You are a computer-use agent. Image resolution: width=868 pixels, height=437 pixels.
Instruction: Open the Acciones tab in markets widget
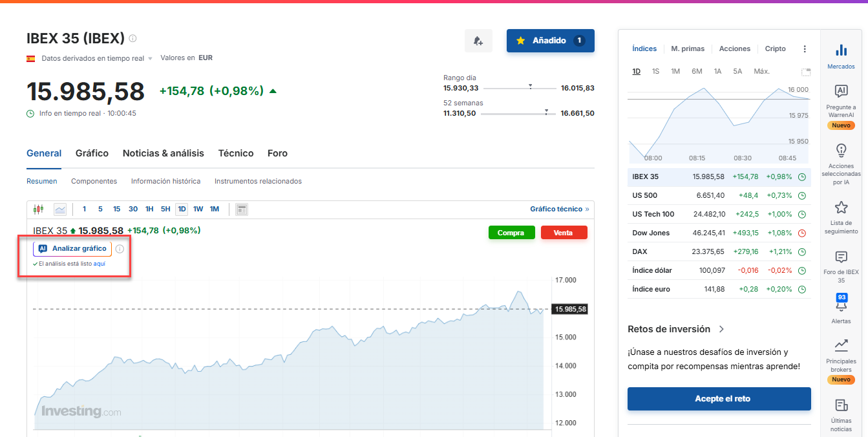pyautogui.click(x=735, y=49)
